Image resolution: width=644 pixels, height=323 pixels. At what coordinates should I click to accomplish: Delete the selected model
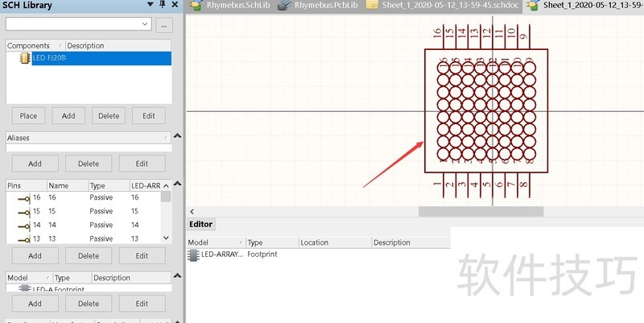[89, 304]
